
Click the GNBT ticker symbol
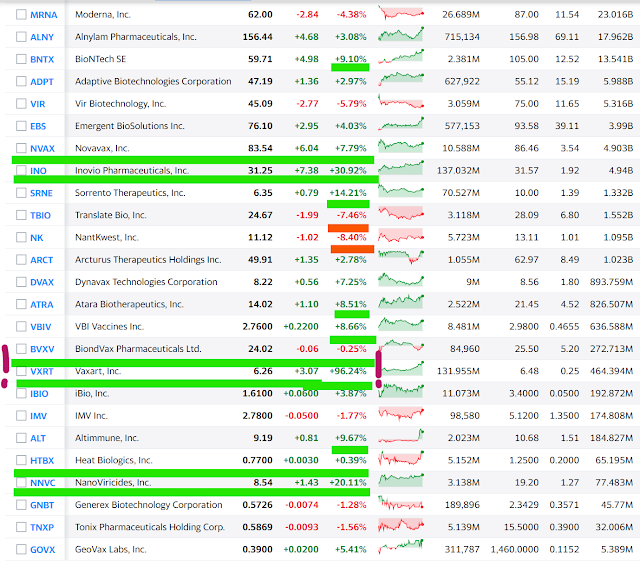(42, 505)
